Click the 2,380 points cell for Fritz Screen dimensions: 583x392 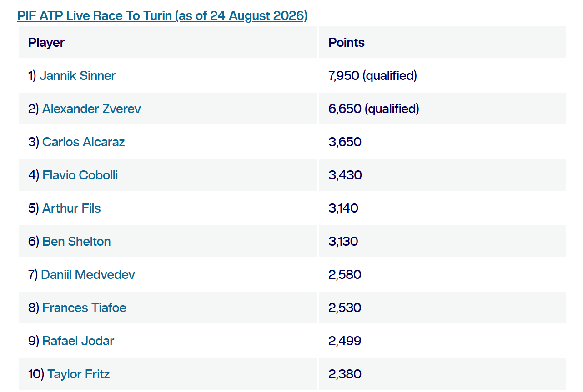pyautogui.click(x=442, y=374)
